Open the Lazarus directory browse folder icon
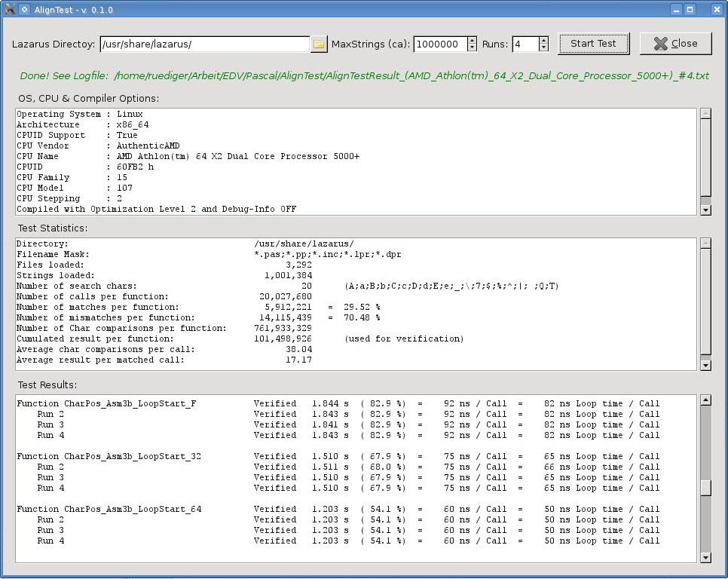 pos(319,44)
